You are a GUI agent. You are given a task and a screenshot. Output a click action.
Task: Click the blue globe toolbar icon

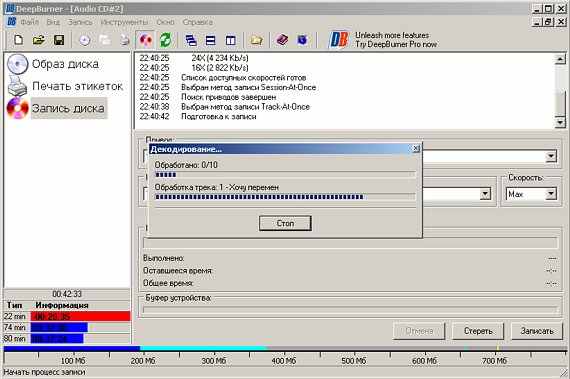(x=302, y=40)
